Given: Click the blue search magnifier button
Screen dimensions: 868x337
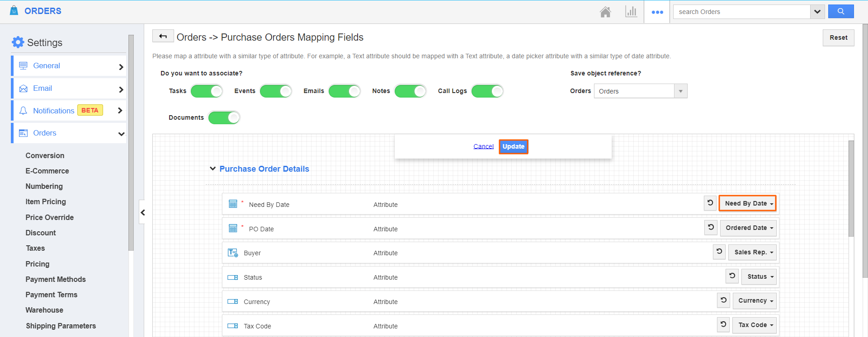Looking at the screenshot, I should [841, 11].
